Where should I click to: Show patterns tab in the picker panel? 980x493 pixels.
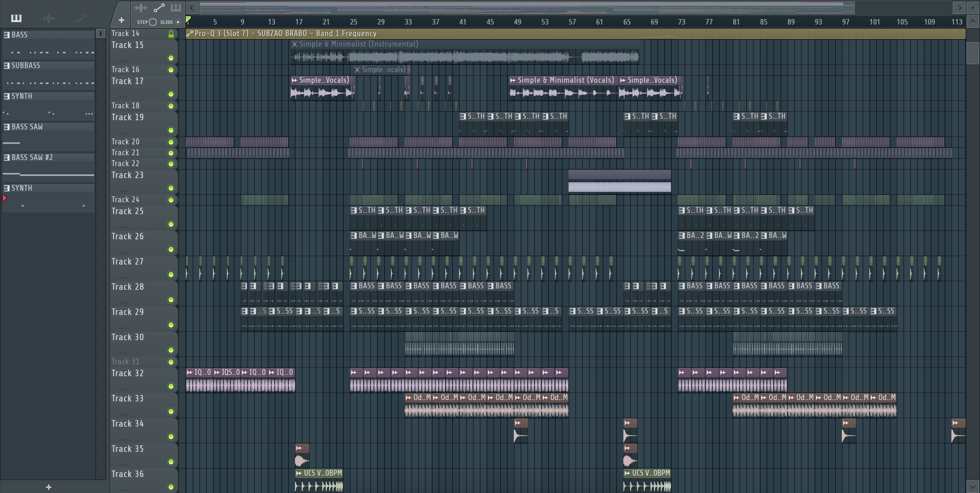click(16, 18)
